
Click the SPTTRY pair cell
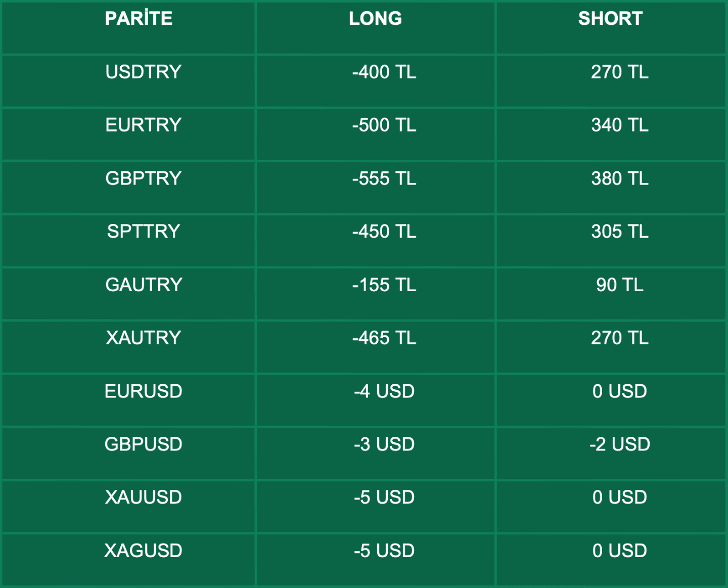[143, 232]
